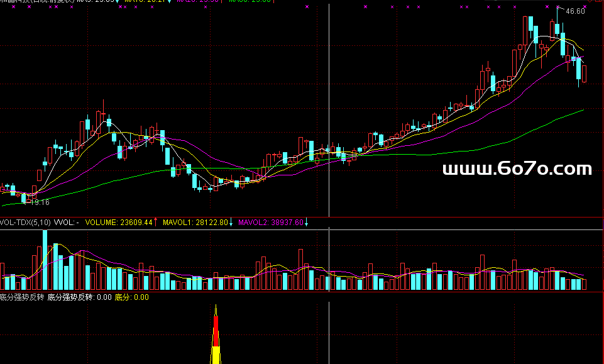
Task: Select the last red volume bar on the right
Action: click(x=585, y=284)
